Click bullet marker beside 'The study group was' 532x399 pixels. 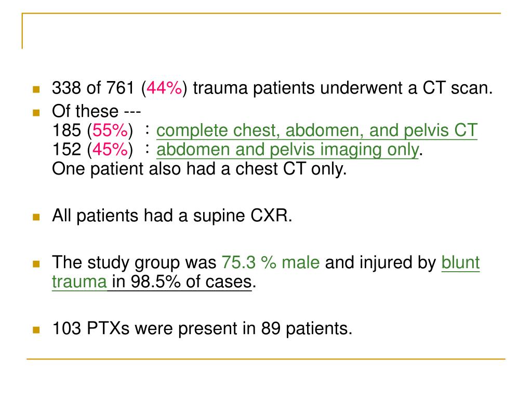coord(36,264)
